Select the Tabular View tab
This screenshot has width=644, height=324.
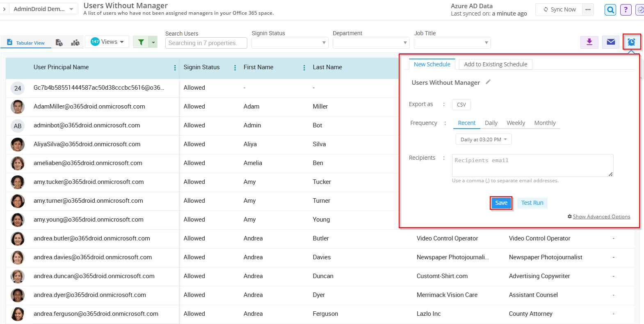(x=26, y=43)
